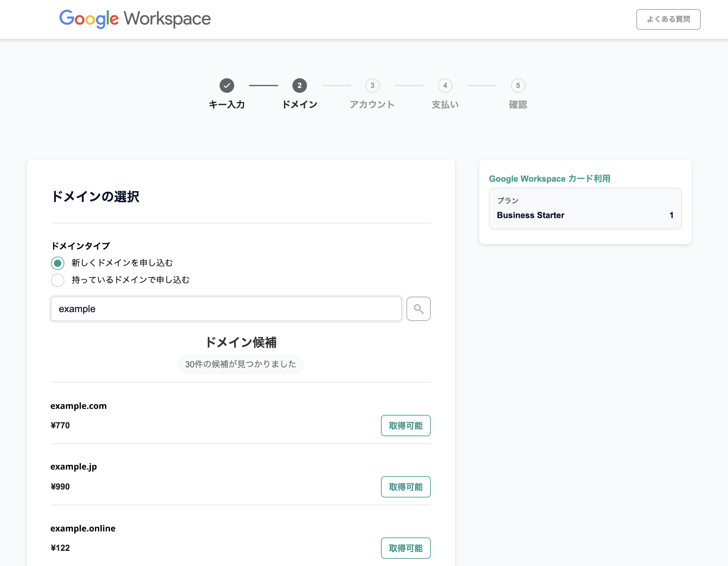The width and height of the screenshot is (728, 566).
Task: Click the アカウント step circle icon
Action: (372, 85)
